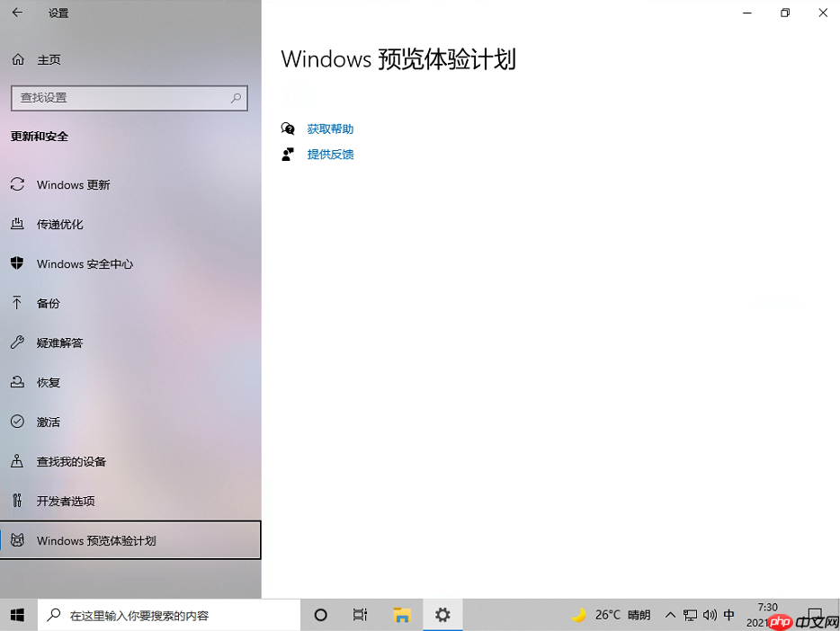Click the 恢复 icon
840x631 pixels.
(x=17, y=382)
